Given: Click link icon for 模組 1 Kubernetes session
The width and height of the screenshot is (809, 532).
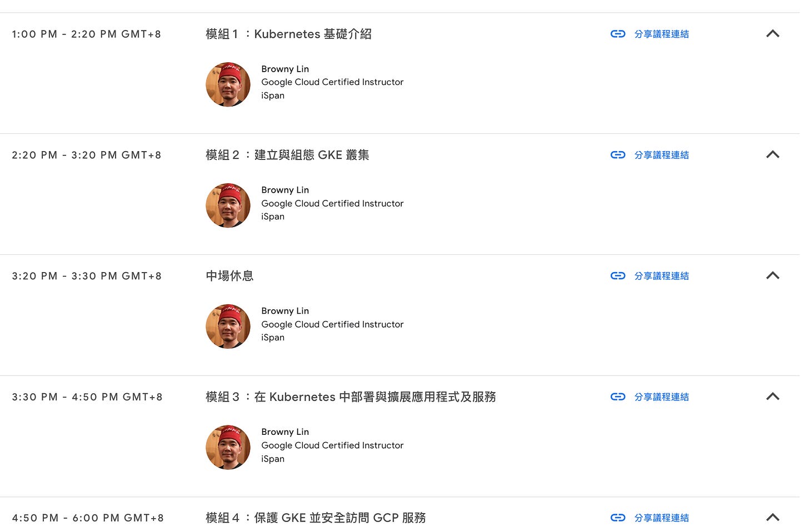Looking at the screenshot, I should pos(618,34).
